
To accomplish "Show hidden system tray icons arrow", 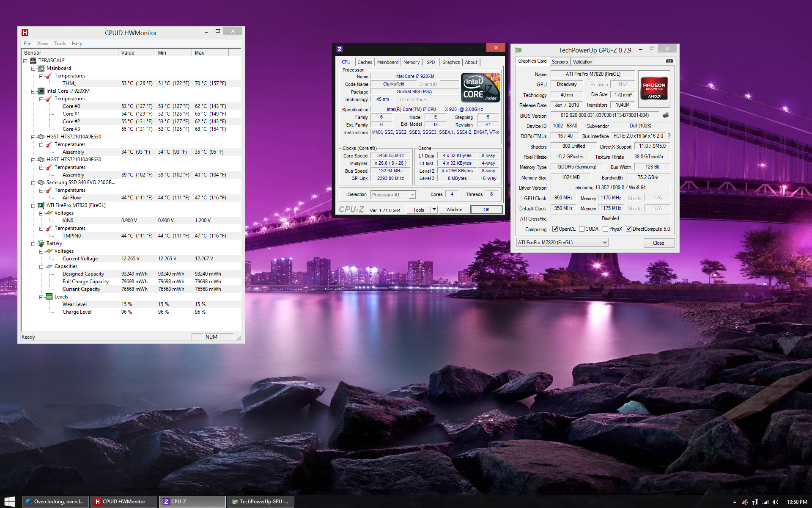I will coord(735,502).
